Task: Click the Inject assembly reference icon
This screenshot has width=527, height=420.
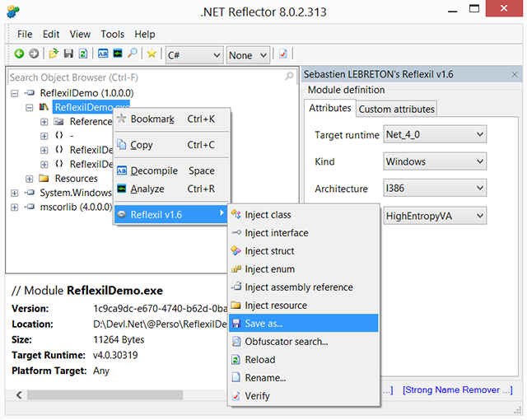Action: (x=236, y=287)
